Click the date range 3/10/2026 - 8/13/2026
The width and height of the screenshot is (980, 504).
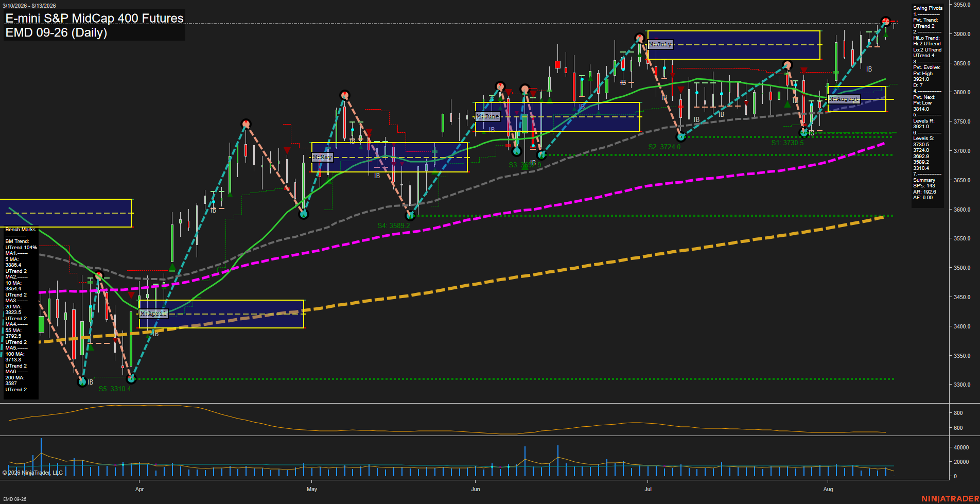29,6
